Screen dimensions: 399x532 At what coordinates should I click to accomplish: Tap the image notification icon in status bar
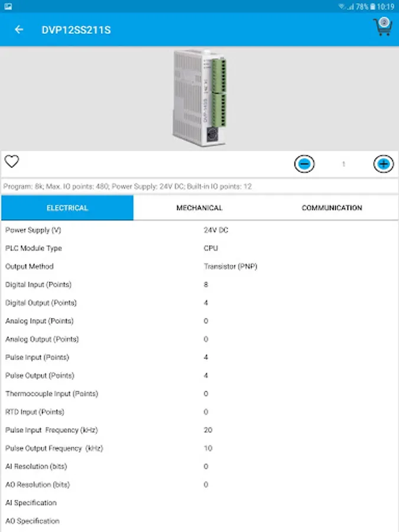coord(8,7)
